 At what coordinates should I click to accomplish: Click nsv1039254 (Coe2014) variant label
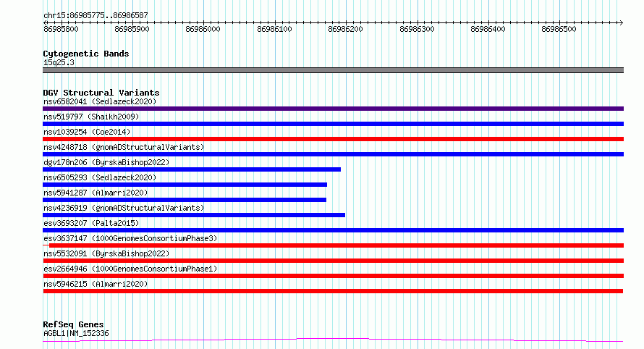87,132
